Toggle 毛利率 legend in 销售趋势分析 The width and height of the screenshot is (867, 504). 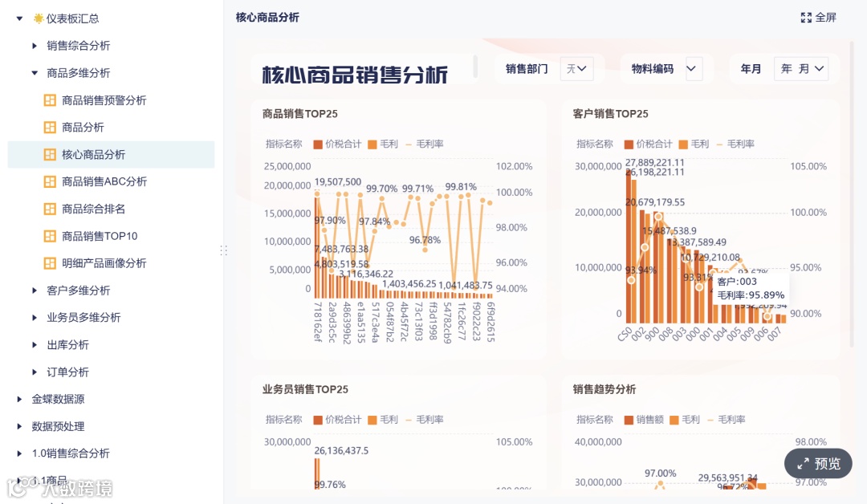coord(727,420)
